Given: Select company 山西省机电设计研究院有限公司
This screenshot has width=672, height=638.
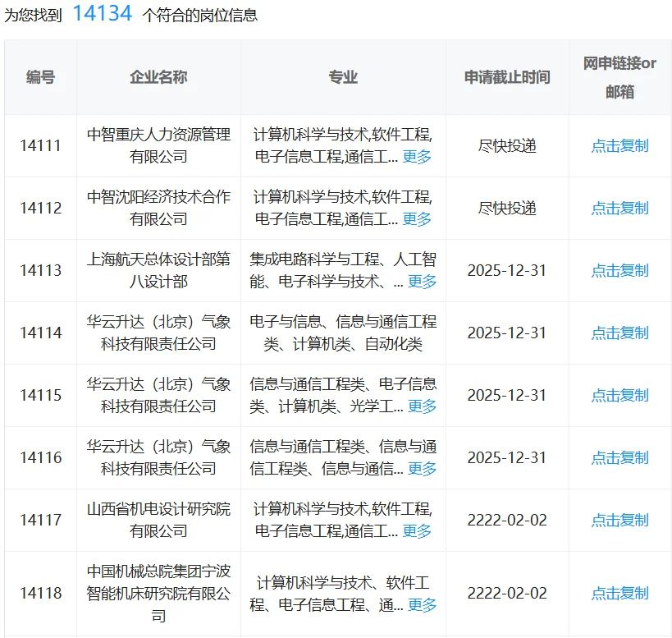Looking at the screenshot, I should tap(158, 520).
